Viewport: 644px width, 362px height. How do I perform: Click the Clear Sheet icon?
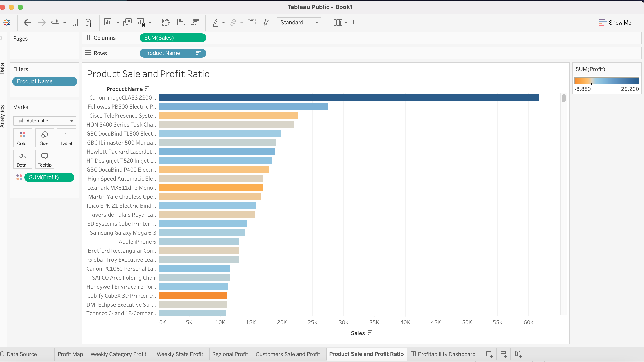[141, 23]
